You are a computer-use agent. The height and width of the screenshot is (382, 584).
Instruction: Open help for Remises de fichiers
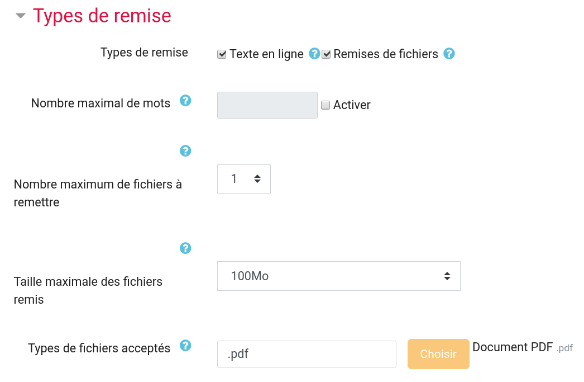pyautogui.click(x=449, y=54)
